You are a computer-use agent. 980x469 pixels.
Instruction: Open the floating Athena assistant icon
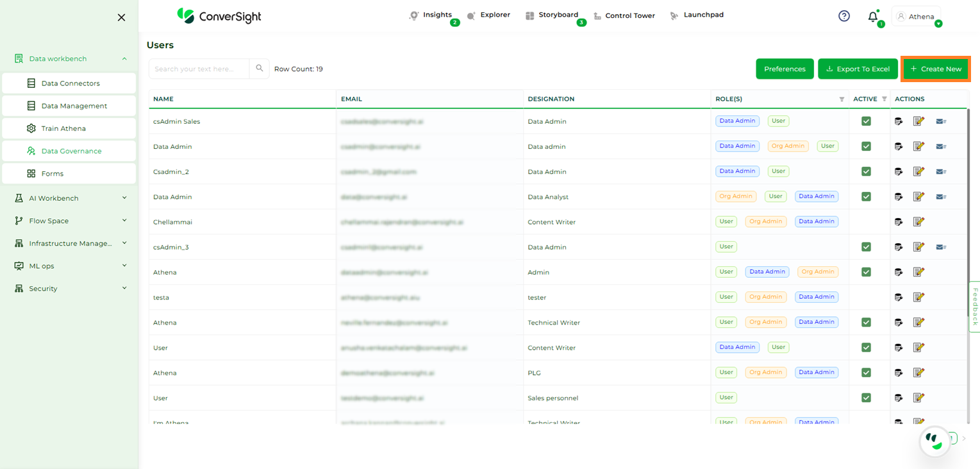pyautogui.click(x=934, y=441)
